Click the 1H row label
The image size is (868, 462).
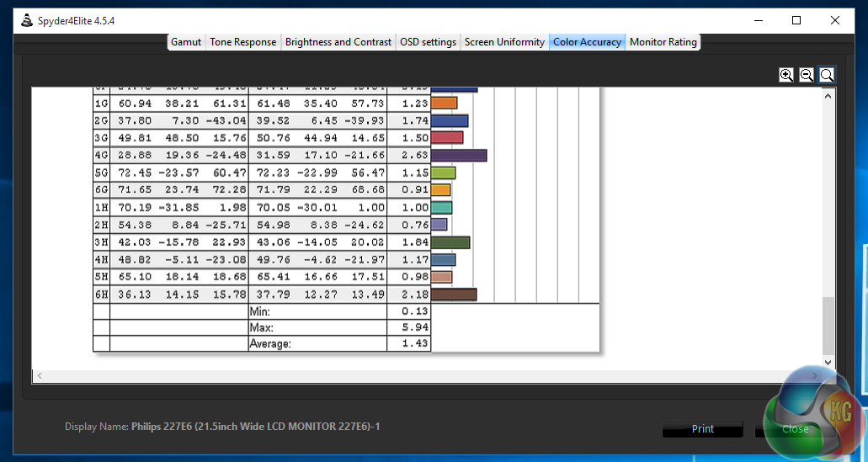(x=101, y=208)
